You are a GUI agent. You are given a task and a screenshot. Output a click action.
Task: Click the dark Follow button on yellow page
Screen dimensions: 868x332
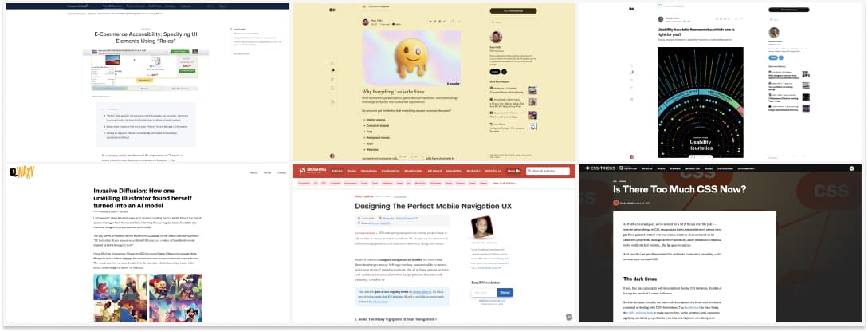point(493,71)
